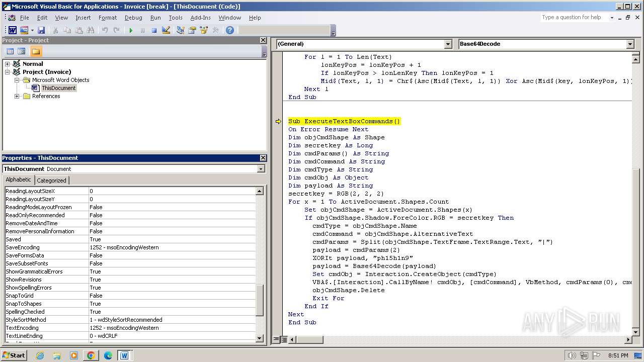
Task: Click View Object icon in Project panel
Action: pos(22,51)
